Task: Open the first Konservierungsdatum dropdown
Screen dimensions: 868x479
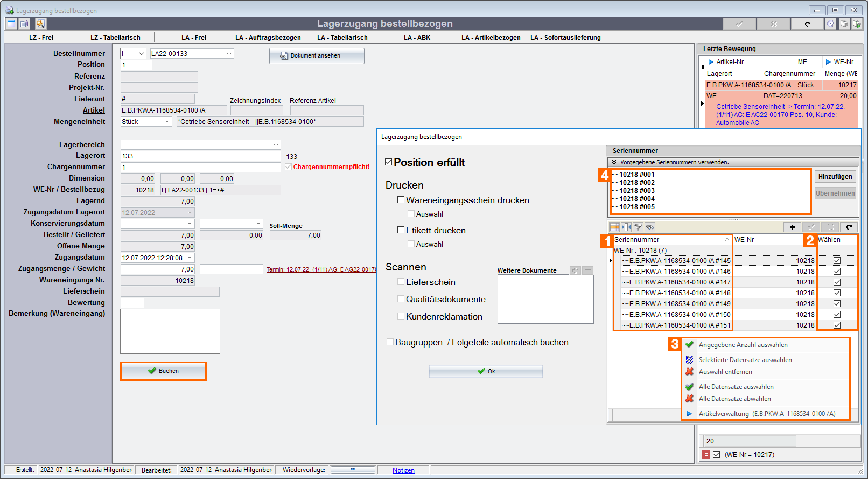Action: pyautogui.click(x=190, y=224)
